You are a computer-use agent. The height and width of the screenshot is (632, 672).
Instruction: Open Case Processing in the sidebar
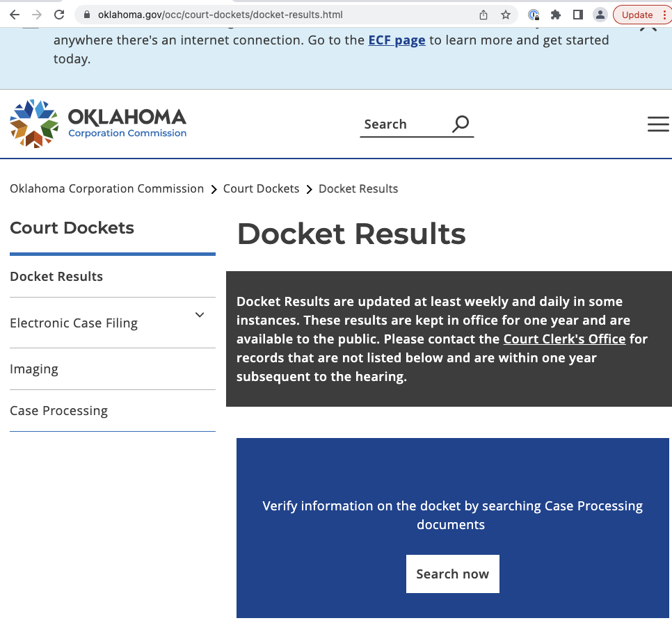(x=58, y=411)
